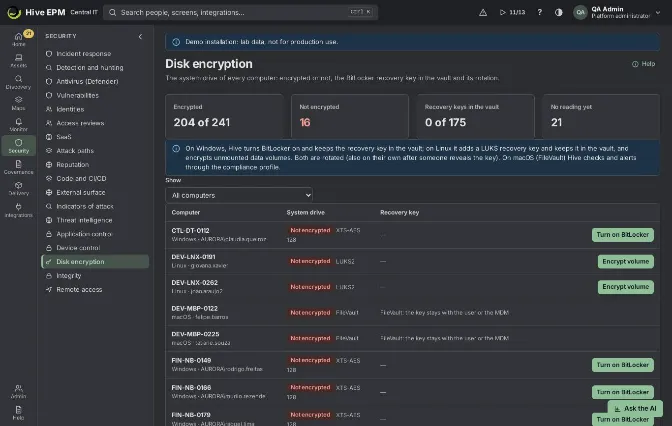672x426 pixels.
Task: Open the Delivery rail icon
Action: point(18,189)
